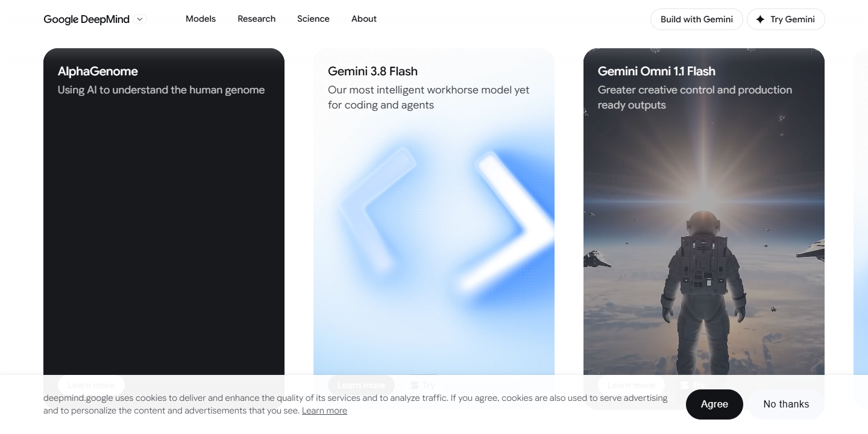
Task: Expand the chevron beside Google DeepMind logo
Action: (x=140, y=19)
